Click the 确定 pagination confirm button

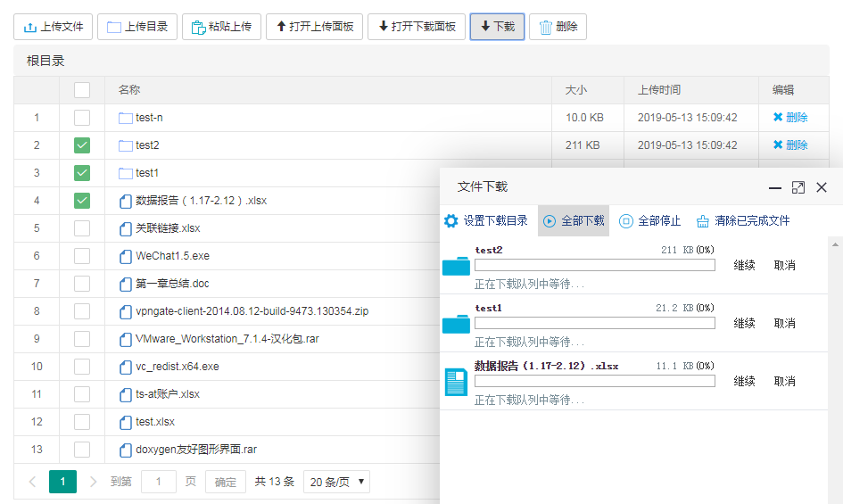[226, 482]
